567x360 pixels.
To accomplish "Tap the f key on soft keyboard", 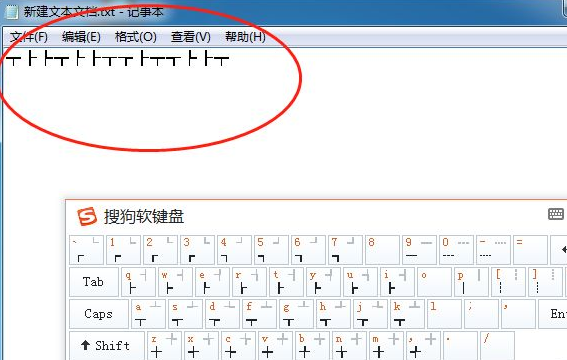I will pos(259,314).
